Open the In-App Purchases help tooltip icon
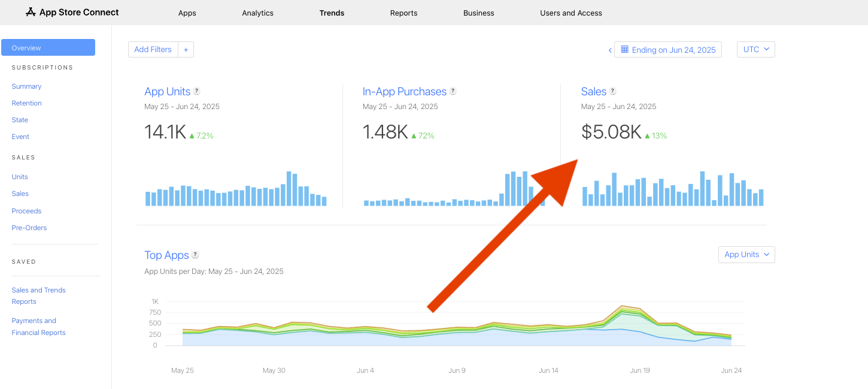This screenshot has height=389, width=868. (453, 91)
